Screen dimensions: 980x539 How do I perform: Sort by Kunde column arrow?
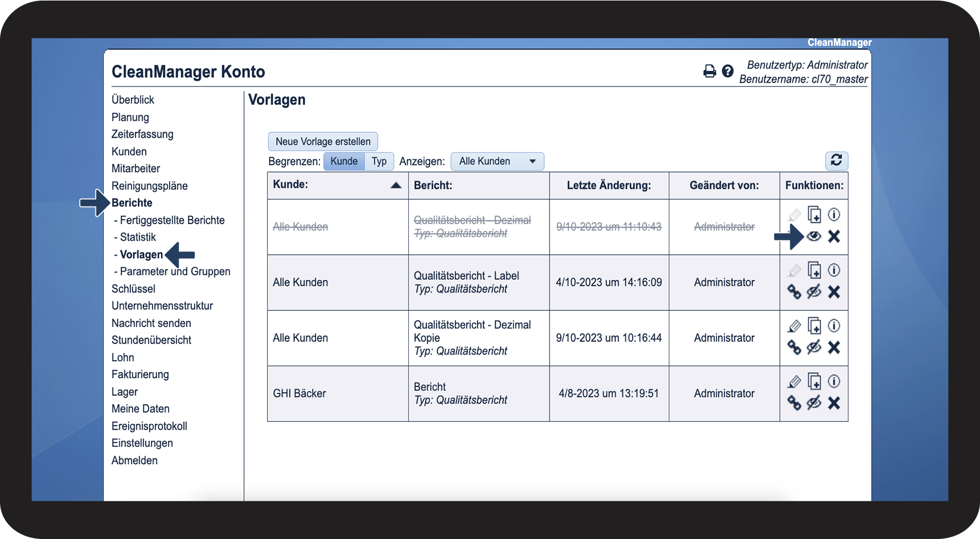point(395,185)
